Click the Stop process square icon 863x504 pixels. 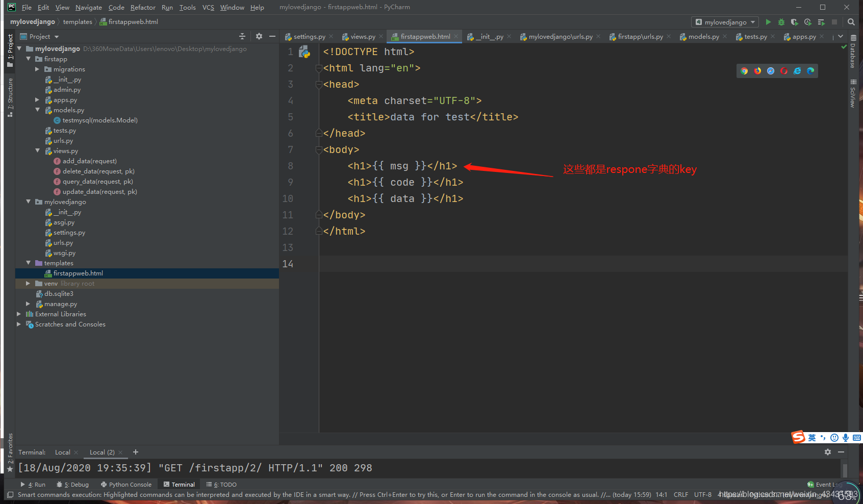click(x=834, y=22)
